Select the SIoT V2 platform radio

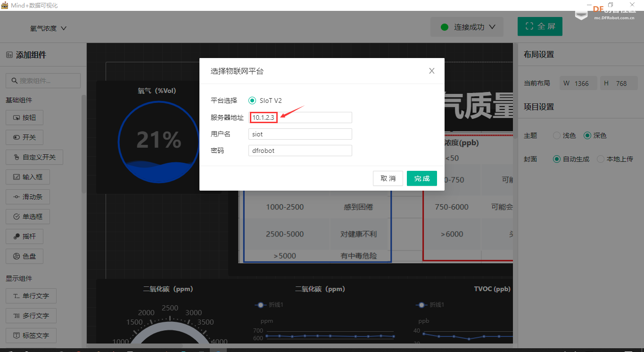(x=252, y=101)
